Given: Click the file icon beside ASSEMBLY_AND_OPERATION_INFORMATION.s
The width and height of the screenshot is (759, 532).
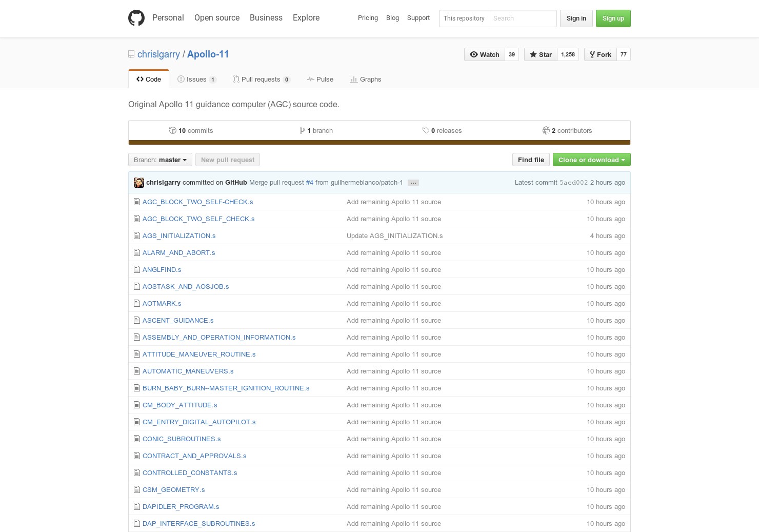Looking at the screenshot, I should click(x=137, y=338).
